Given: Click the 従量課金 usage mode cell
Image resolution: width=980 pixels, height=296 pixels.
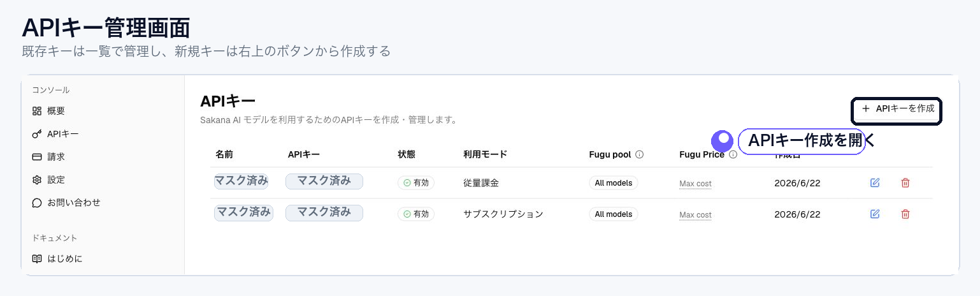Looking at the screenshot, I should point(481,183).
